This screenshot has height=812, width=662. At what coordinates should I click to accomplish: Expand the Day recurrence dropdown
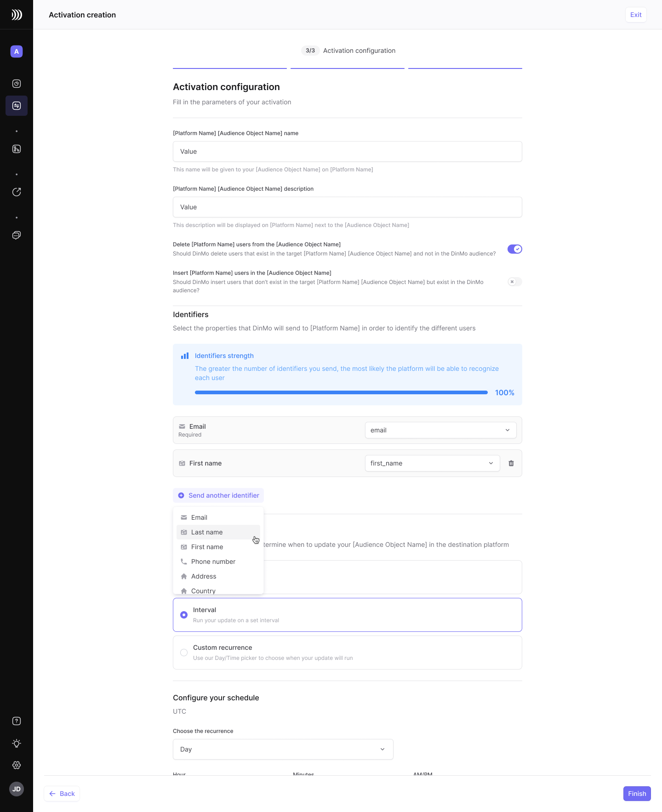click(283, 749)
